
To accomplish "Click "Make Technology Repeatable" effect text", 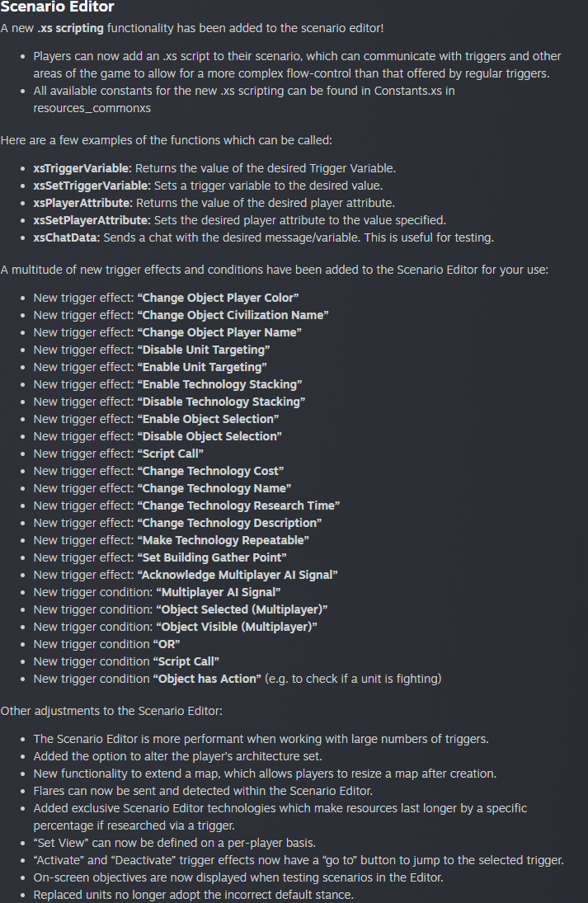I will coord(223,540).
